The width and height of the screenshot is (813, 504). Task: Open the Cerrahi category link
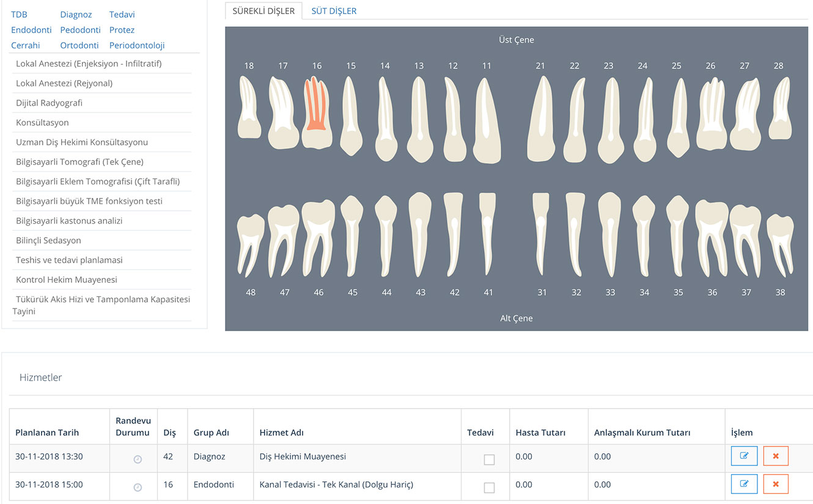26,45
